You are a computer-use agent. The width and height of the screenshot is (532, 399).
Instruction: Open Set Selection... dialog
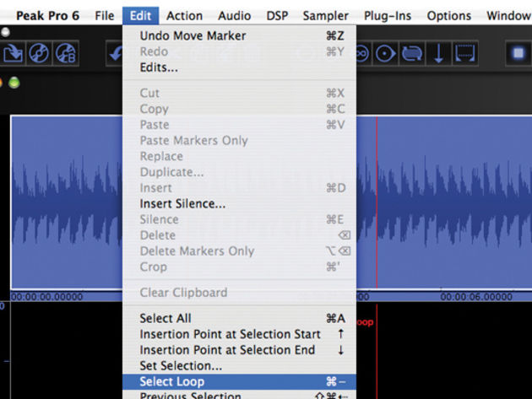tap(239, 366)
